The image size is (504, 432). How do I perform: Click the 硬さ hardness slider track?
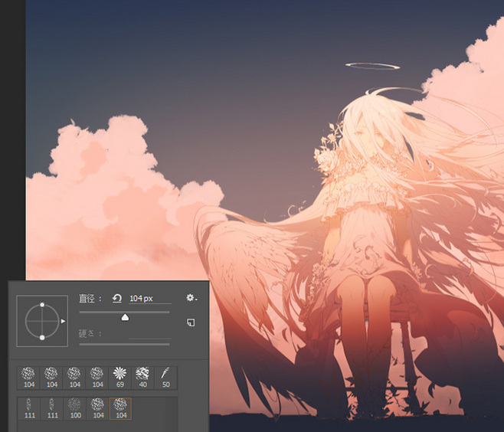[x=124, y=344]
